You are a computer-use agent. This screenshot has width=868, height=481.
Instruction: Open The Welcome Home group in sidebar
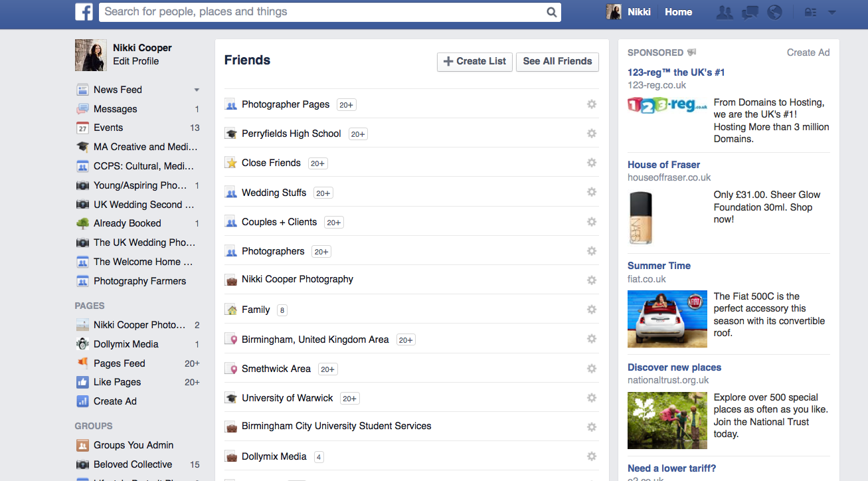click(143, 262)
